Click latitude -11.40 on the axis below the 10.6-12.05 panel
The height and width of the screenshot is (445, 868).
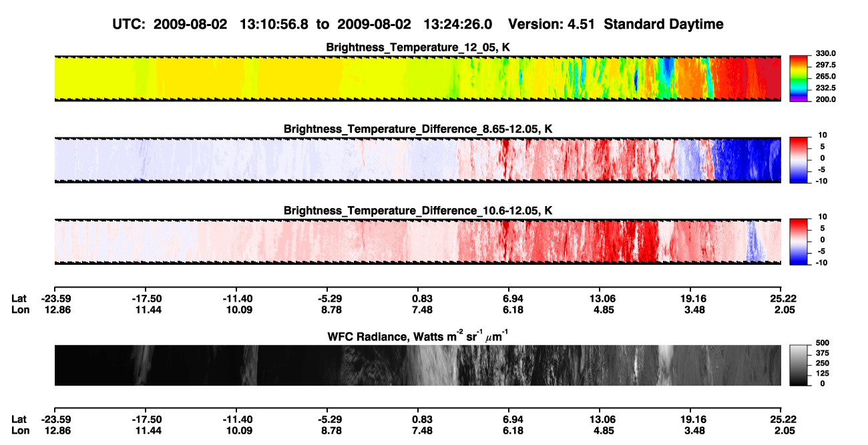point(236,299)
